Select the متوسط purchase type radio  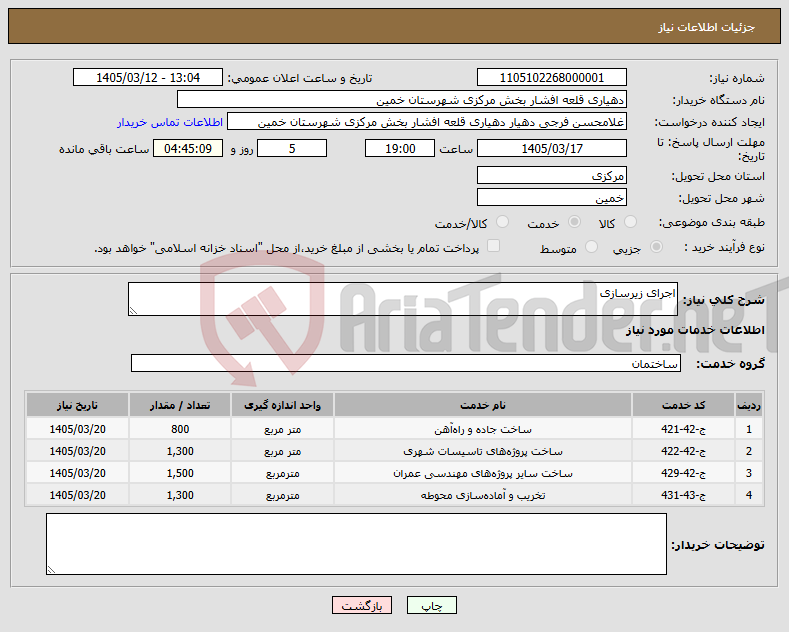592,247
